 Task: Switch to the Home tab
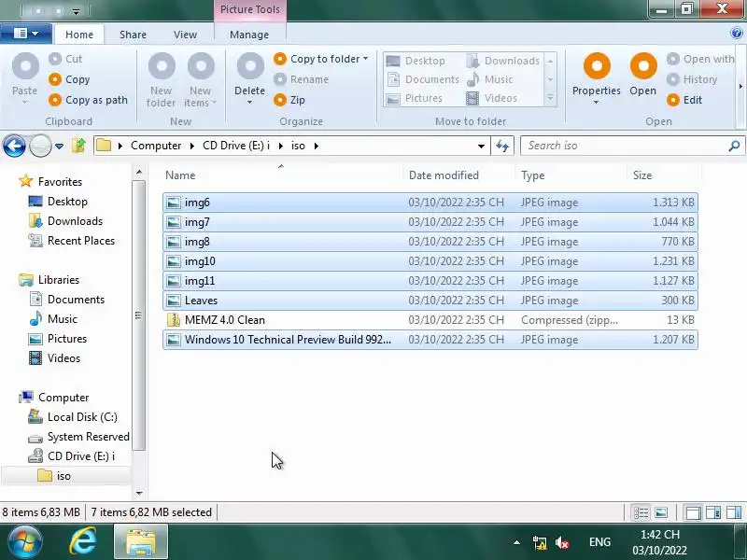click(79, 35)
